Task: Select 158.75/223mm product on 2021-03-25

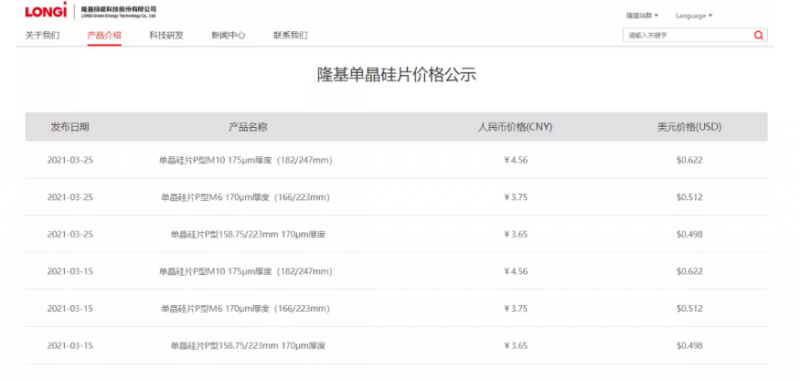Action: click(x=248, y=235)
